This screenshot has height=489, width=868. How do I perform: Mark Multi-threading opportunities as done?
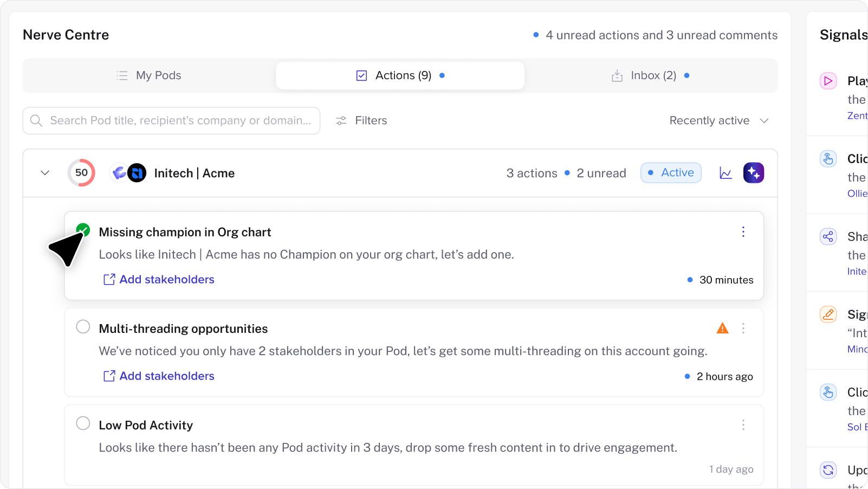(x=83, y=326)
